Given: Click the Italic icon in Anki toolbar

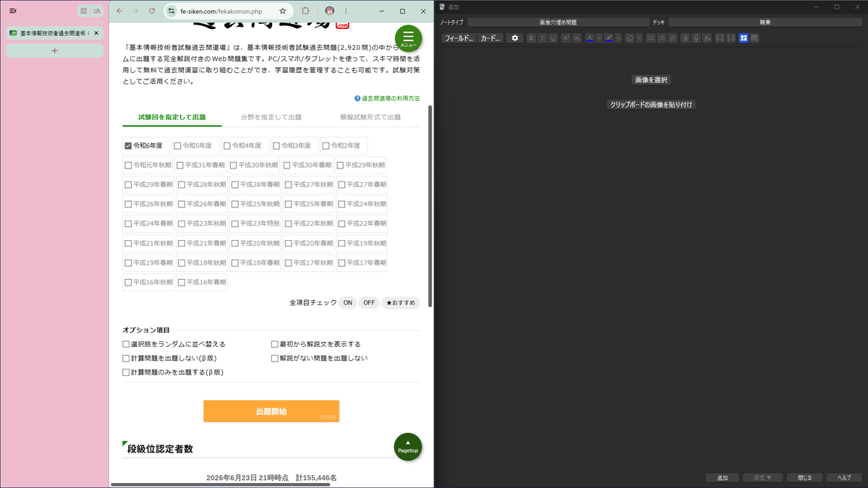Looking at the screenshot, I should (x=542, y=38).
